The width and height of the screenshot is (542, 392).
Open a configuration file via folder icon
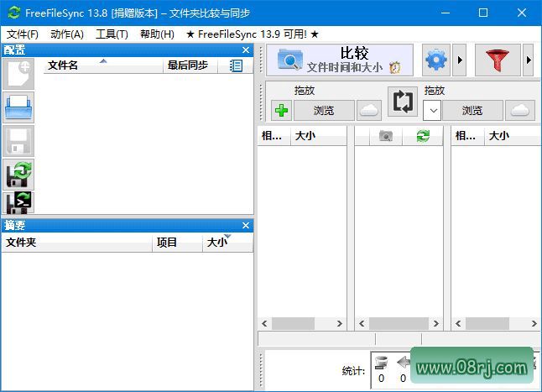pos(18,107)
